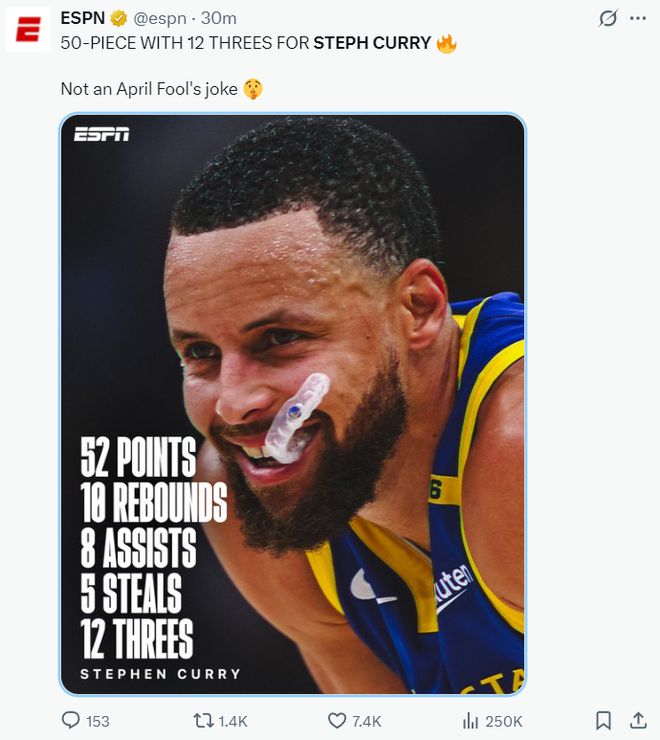660x740 pixels.
Task: Open the Stephen Curry stats image
Action: pos(293,404)
